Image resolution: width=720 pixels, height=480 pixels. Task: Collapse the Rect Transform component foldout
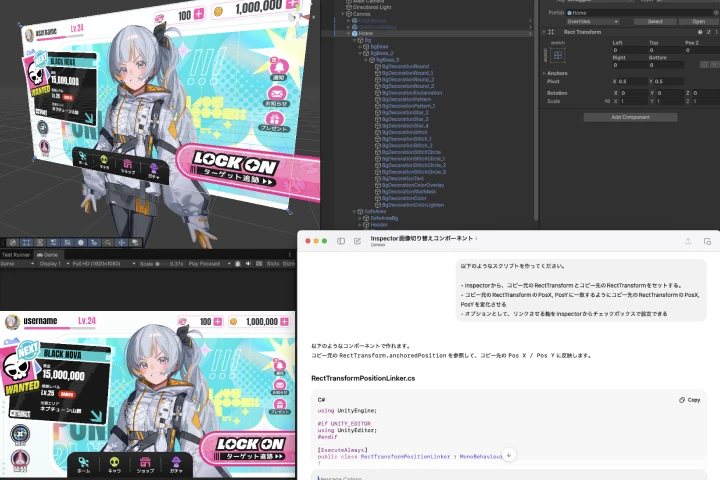pyautogui.click(x=544, y=32)
